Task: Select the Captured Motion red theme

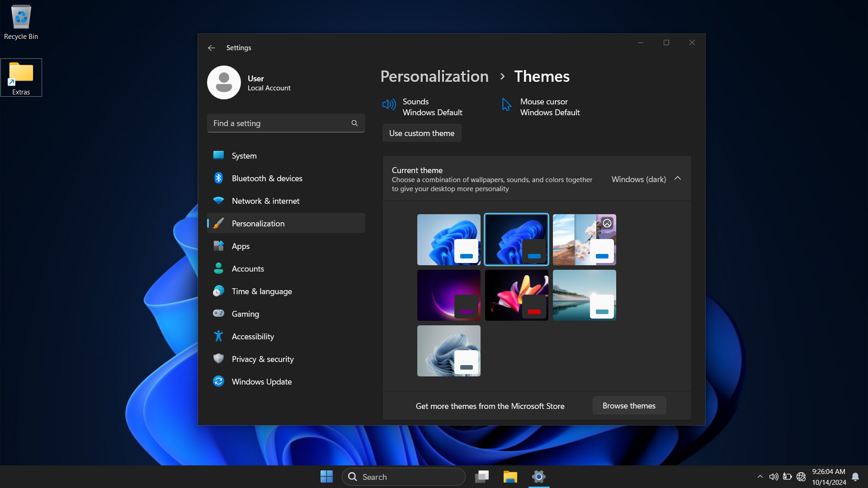Action: [516, 295]
